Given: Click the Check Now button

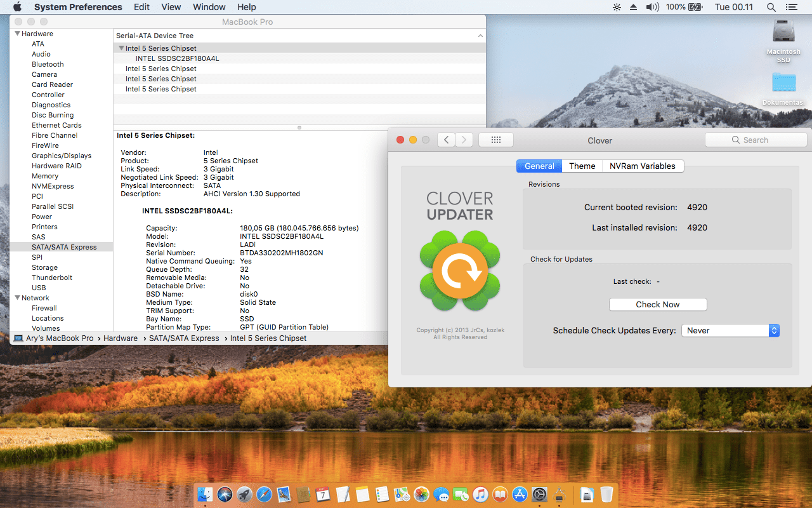Looking at the screenshot, I should [x=658, y=304].
